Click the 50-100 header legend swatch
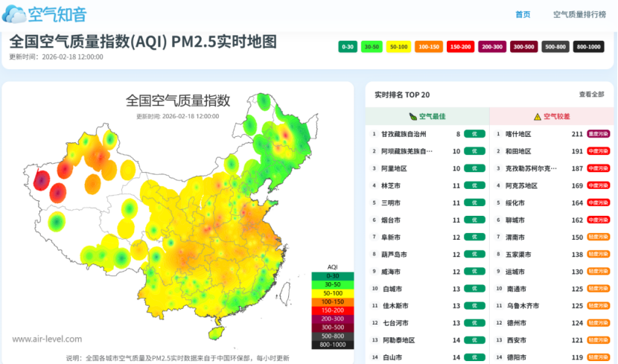This screenshot has width=618, height=364. coord(398,46)
